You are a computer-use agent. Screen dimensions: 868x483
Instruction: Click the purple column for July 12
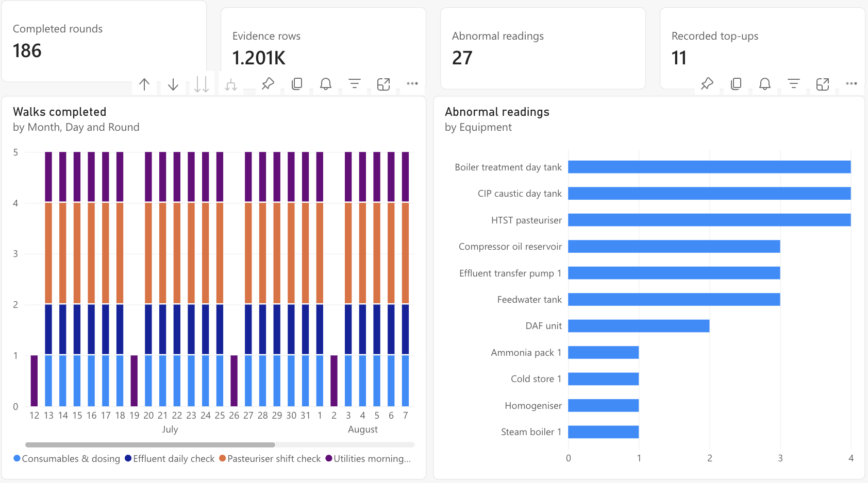click(x=34, y=381)
